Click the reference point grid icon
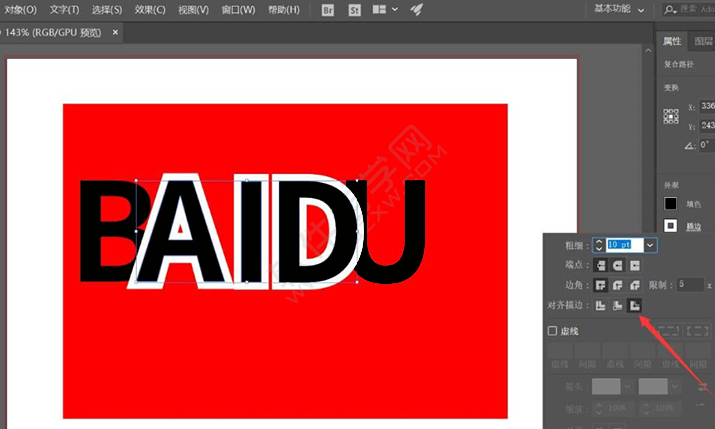This screenshot has height=429, width=715. 671,116
